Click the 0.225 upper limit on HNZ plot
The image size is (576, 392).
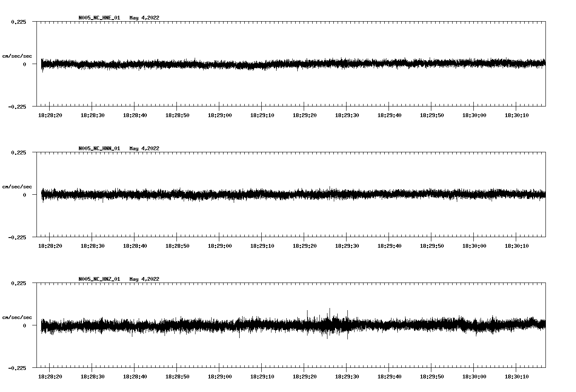pyautogui.click(x=18, y=283)
